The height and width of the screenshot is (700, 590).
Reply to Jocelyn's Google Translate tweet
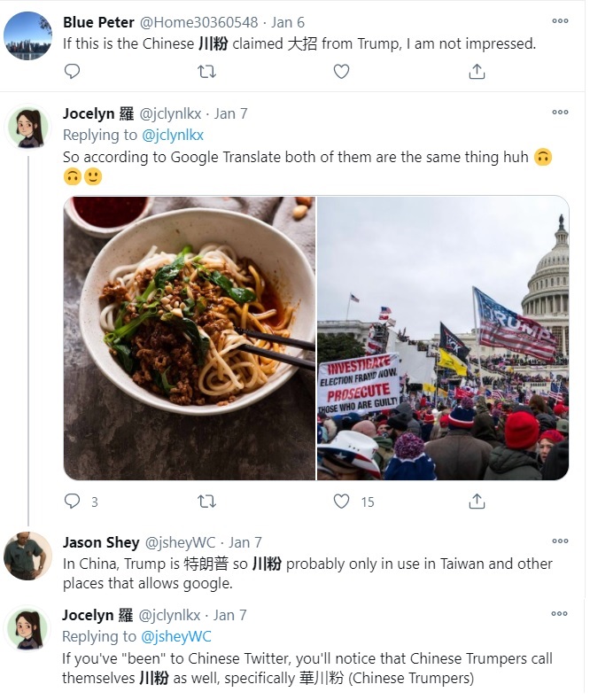73,502
